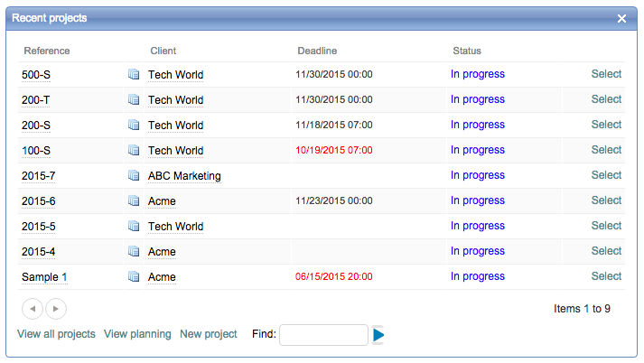Go to next page of projects

[x=56, y=309]
